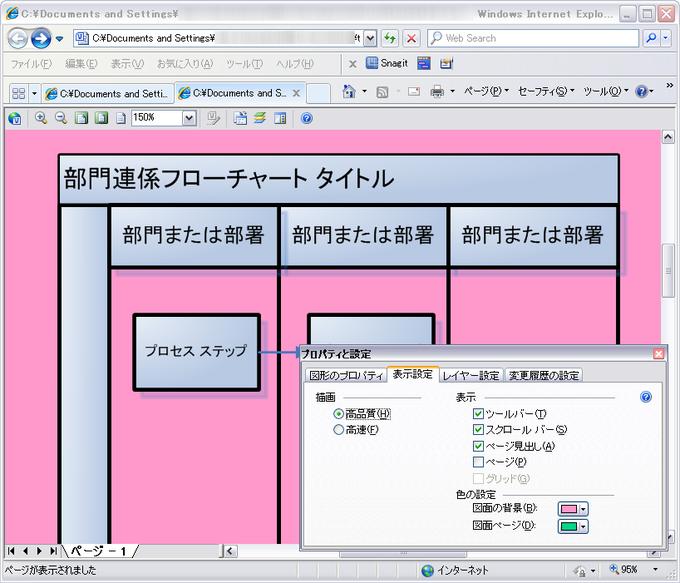
Task: Click the Quick Tabs grid icon
Action: pos(19,93)
